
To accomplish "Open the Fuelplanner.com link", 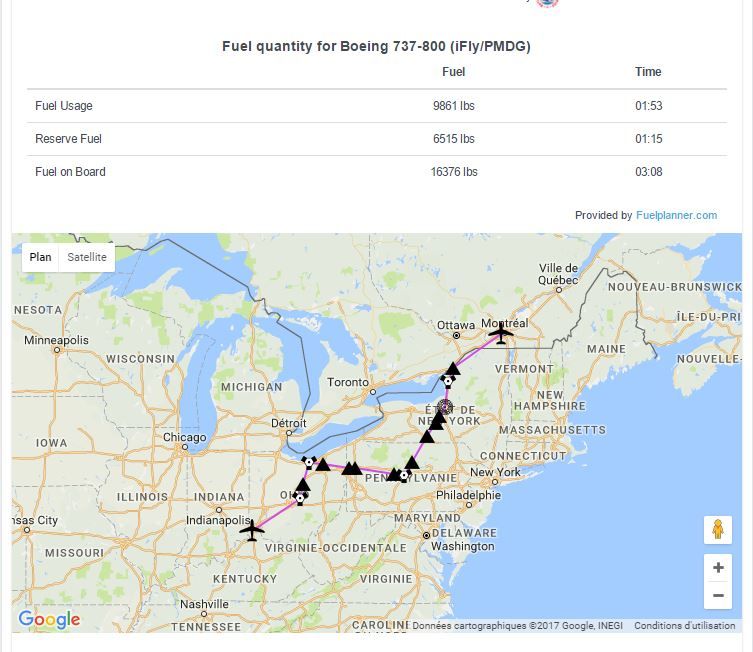I will 676,215.
